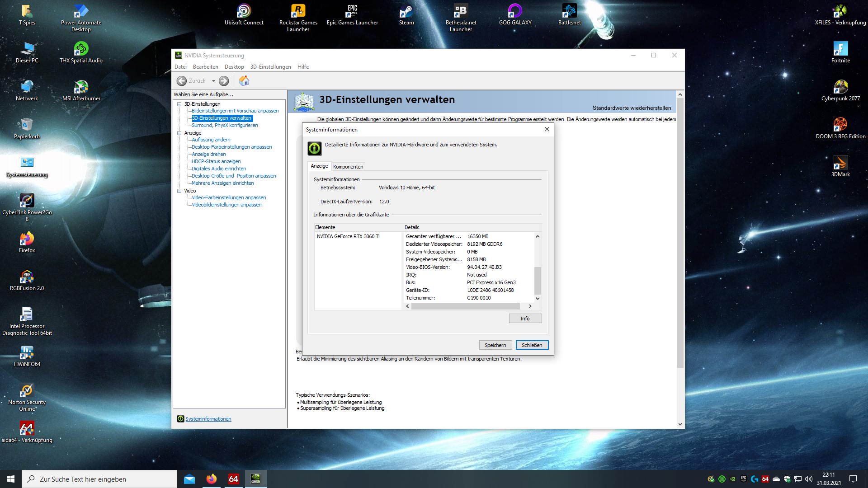The height and width of the screenshot is (488, 868).
Task: Open the Zurück history dropdown arrow
Action: [x=213, y=81]
